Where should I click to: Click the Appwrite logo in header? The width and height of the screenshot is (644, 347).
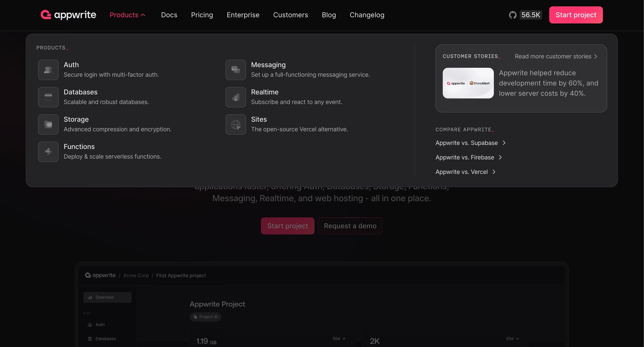68,15
